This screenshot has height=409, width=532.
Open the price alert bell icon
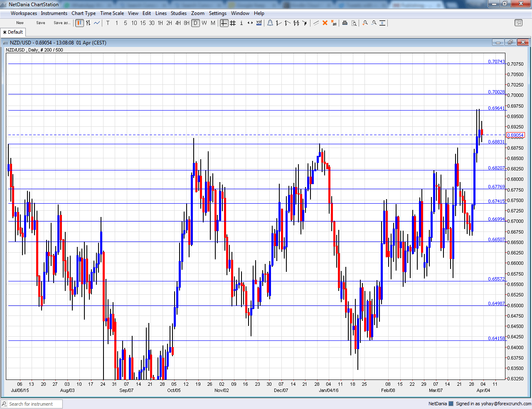pos(270,23)
